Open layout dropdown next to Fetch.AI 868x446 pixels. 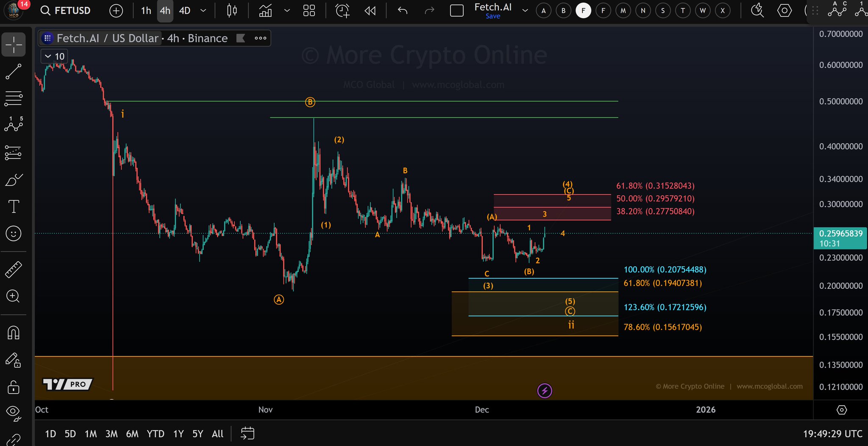pos(525,11)
